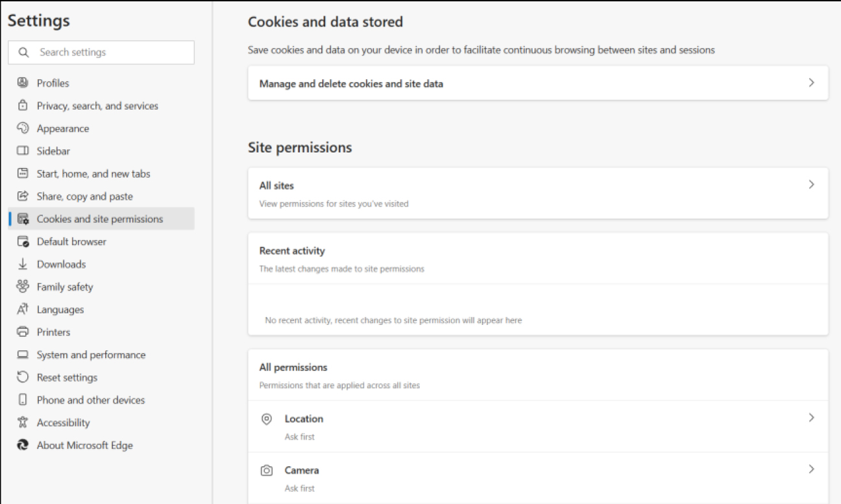Click the Downloads arrow icon
Screen dimensions: 841x504
click(23, 264)
